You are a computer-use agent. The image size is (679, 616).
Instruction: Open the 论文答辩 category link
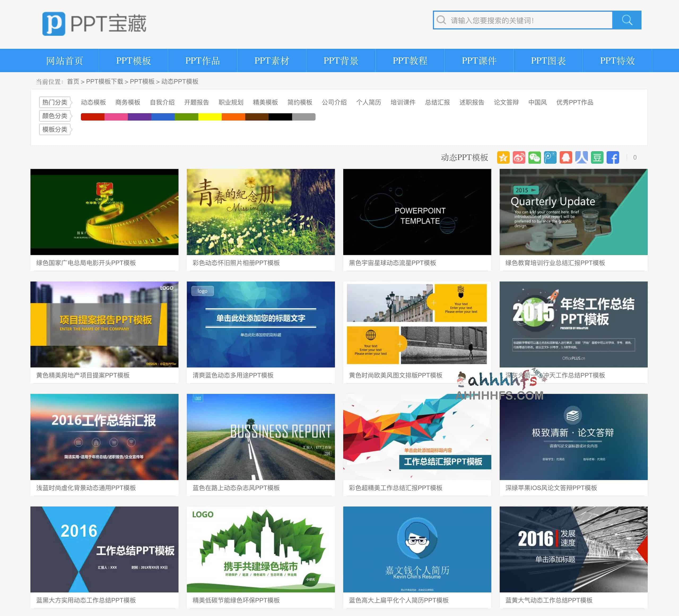coord(506,102)
